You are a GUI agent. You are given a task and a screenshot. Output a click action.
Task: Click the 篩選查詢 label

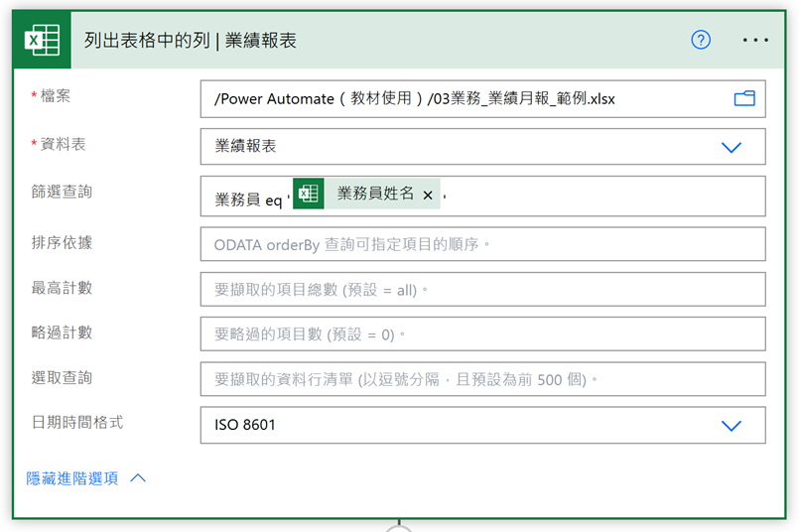click(x=62, y=192)
